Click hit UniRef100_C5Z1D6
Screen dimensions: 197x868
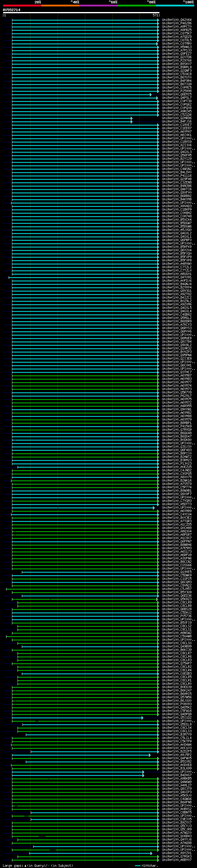[x=177, y=115]
